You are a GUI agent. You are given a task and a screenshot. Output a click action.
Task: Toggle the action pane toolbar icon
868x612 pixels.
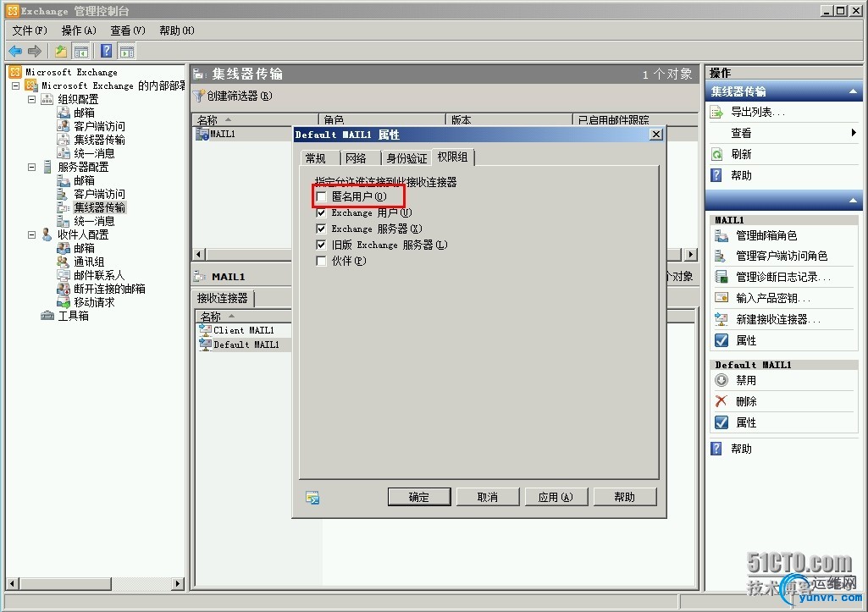(x=127, y=52)
